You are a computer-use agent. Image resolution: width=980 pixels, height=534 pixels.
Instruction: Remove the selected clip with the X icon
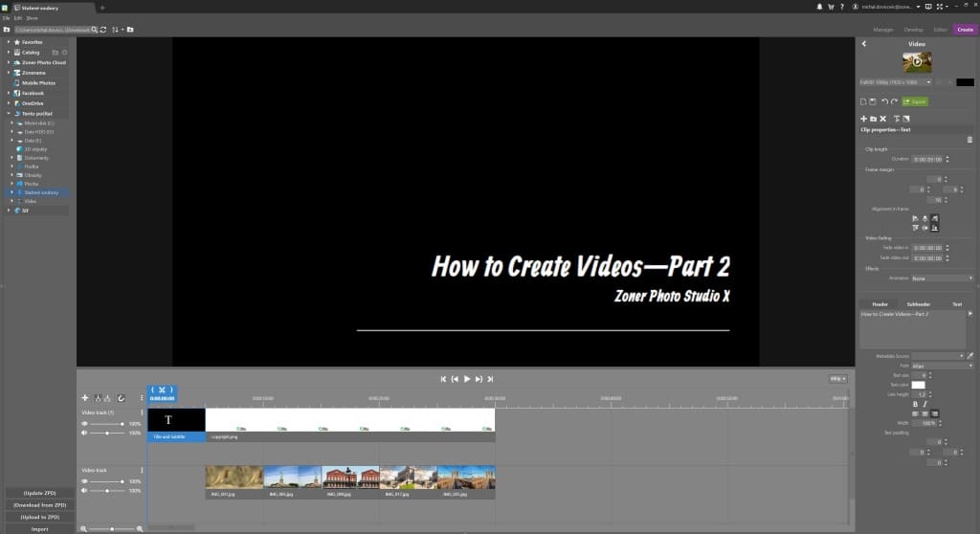[x=883, y=119]
